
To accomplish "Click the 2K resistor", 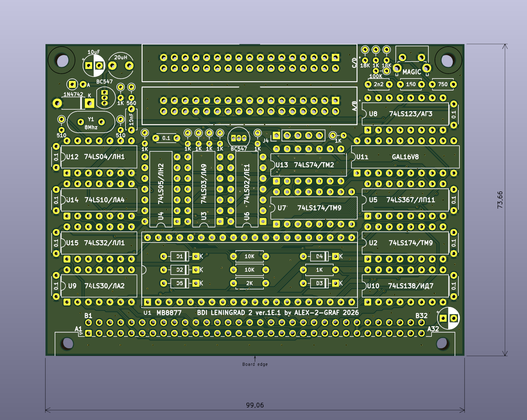I will point(249,283).
